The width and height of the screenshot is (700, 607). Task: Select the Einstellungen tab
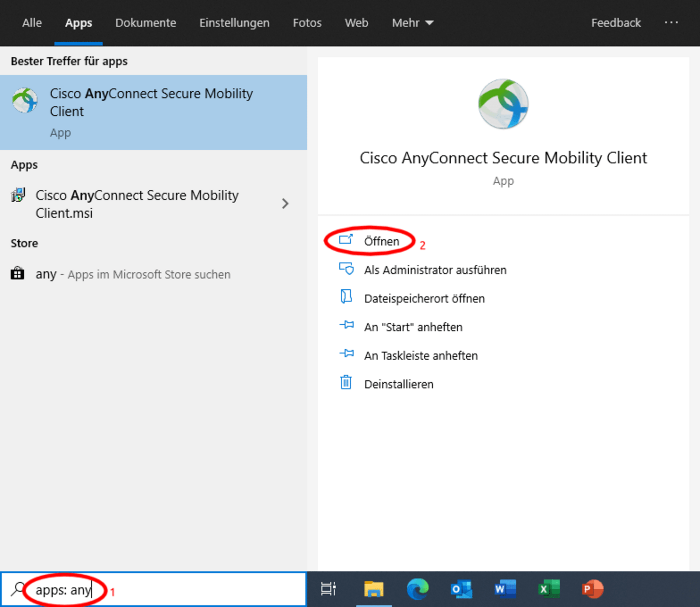click(234, 23)
